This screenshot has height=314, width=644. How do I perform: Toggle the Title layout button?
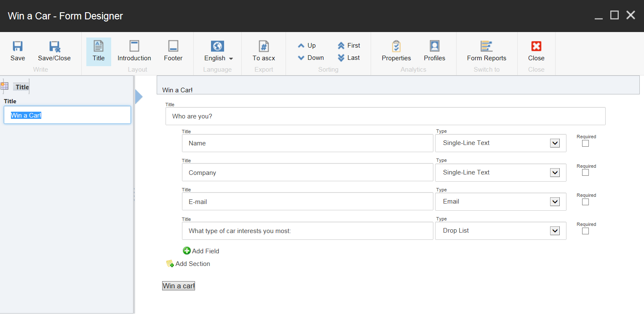point(99,51)
